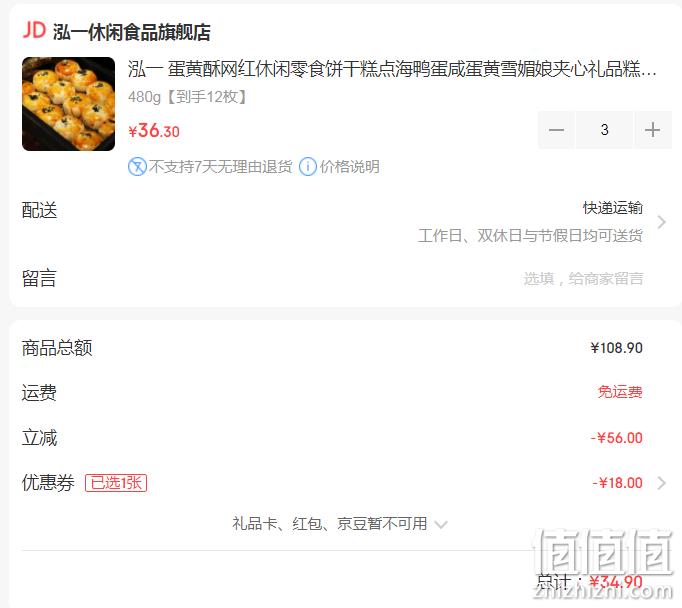
Task: Click the no 7-day return icon
Action: click(137, 167)
